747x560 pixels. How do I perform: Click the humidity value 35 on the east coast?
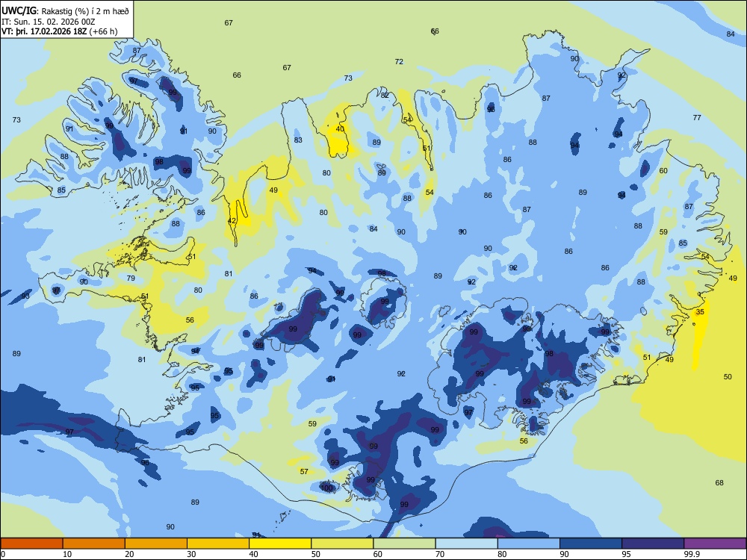click(x=700, y=312)
